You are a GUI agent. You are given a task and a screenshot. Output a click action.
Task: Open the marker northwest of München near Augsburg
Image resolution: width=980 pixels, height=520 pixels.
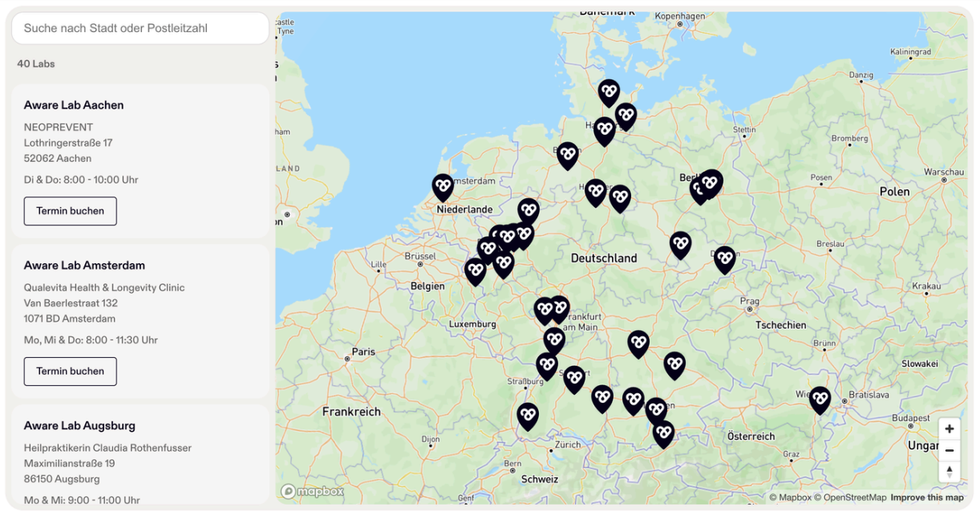pyautogui.click(x=634, y=400)
